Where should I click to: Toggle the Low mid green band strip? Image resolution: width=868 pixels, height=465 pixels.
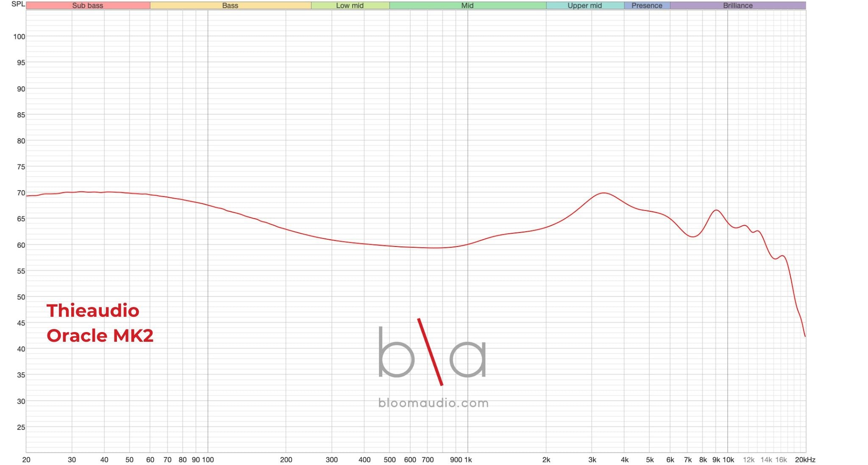(x=350, y=6)
